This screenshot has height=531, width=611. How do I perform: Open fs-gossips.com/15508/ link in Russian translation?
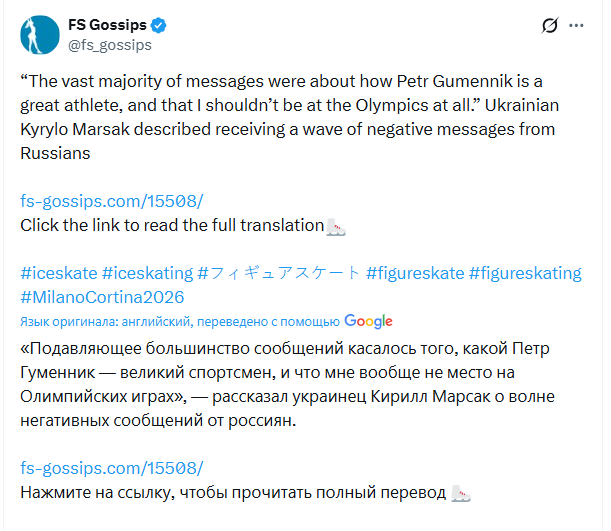click(111, 468)
